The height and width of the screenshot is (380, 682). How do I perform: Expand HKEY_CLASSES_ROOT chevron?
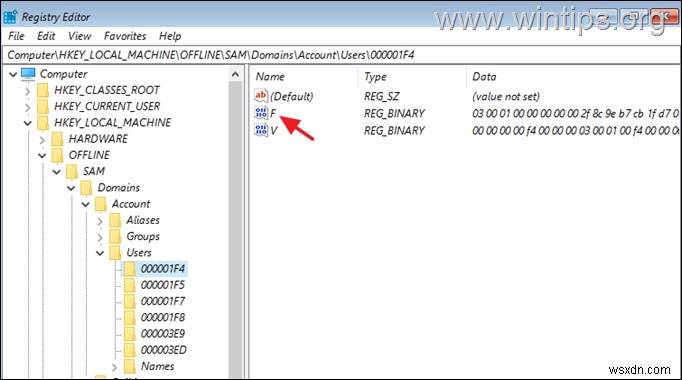pos(27,91)
